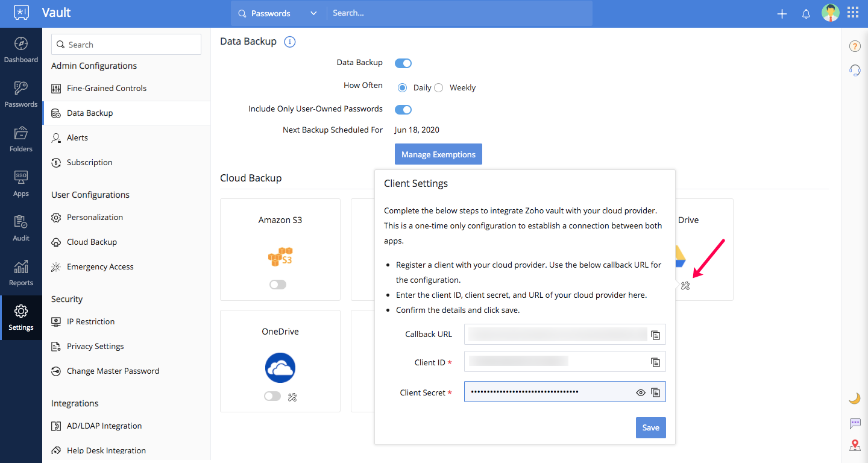868x463 pixels.
Task: Click the plus icon to add
Action: tap(782, 14)
